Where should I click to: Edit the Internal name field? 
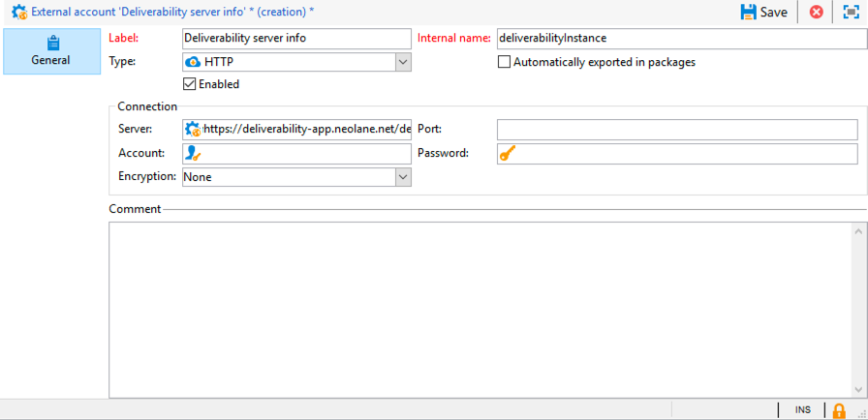(682, 39)
